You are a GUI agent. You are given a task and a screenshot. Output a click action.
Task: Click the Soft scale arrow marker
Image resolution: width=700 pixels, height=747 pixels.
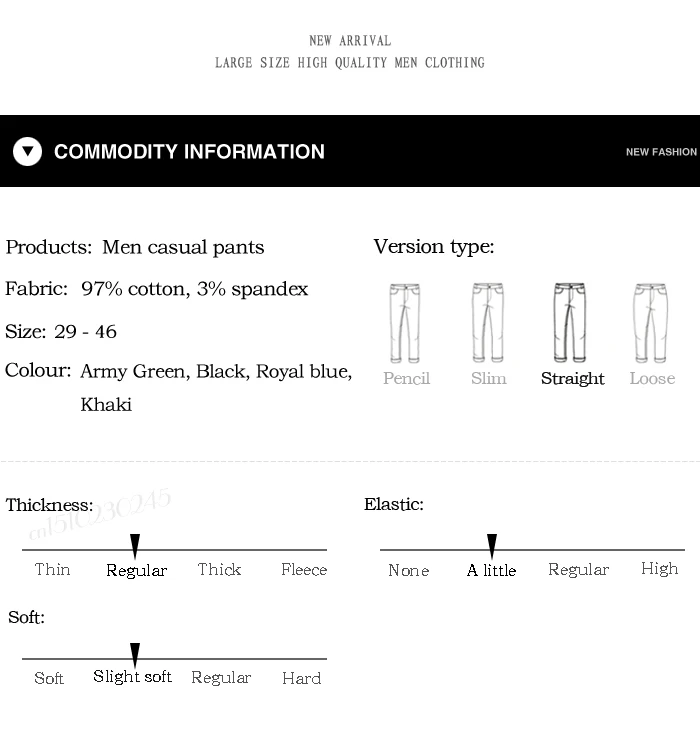point(135,655)
